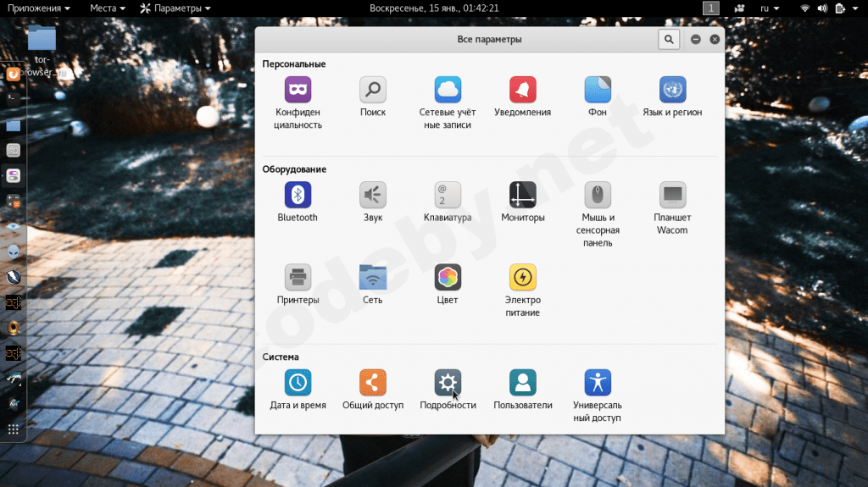The width and height of the screenshot is (868, 487).
Task: Click the search button in settings header
Action: click(669, 39)
